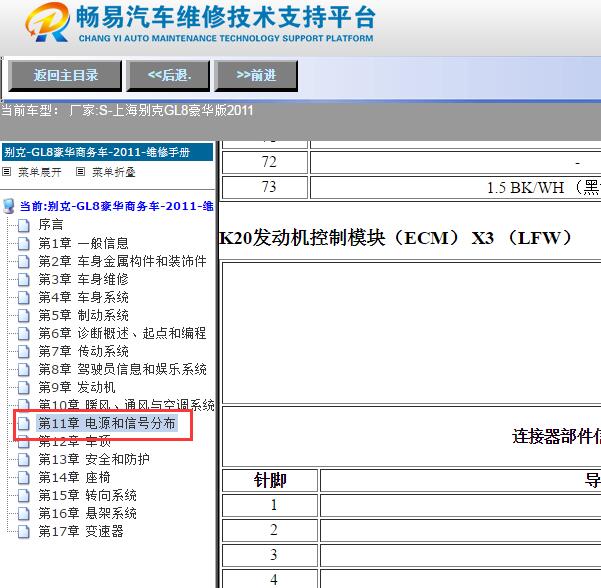Click pin cell 4 in lower table
This screenshot has width=601, height=588.
coord(270,579)
